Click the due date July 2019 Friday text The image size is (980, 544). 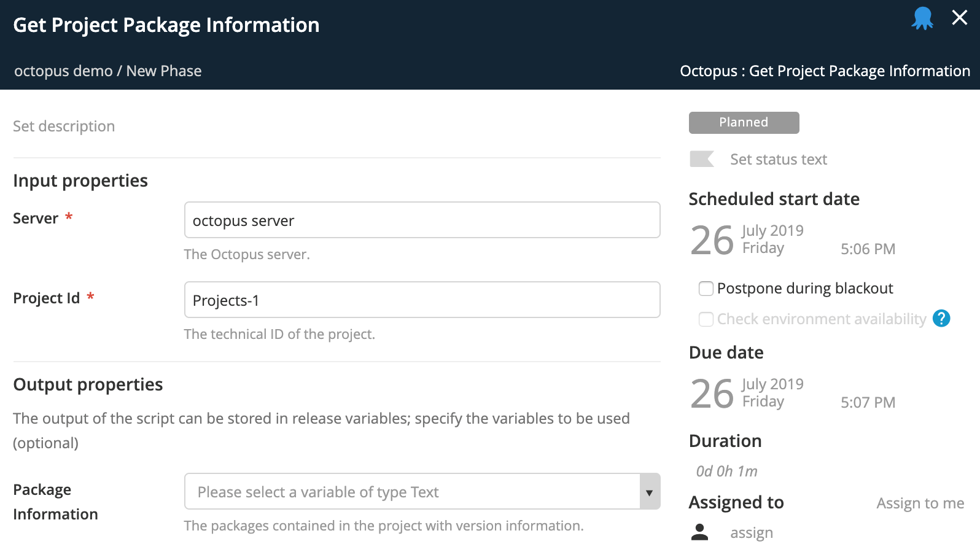pyautogui.click(x=772, y=393)
